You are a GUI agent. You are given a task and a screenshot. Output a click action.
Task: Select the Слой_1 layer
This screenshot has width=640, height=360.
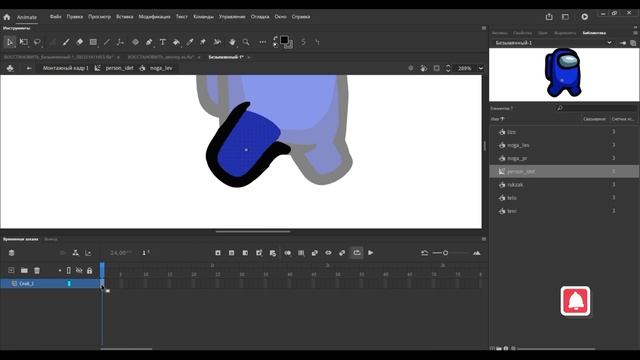50,283
